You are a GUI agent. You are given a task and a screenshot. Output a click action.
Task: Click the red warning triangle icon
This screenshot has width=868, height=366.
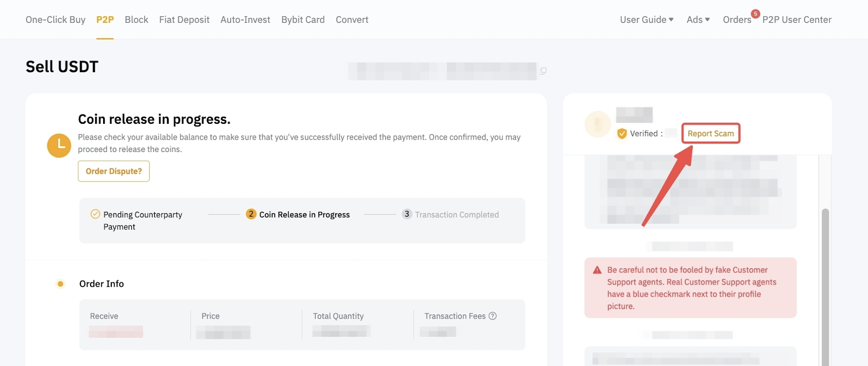[x=597, y=270]
